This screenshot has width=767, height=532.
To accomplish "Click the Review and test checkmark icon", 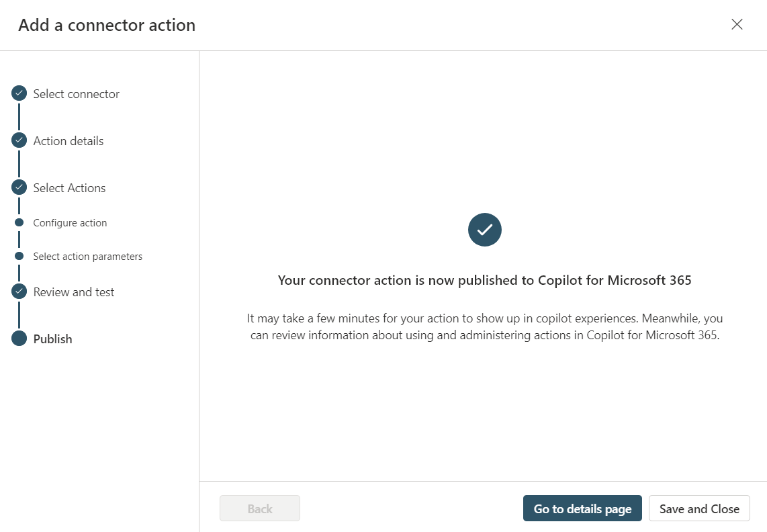I will pos(19,292).
